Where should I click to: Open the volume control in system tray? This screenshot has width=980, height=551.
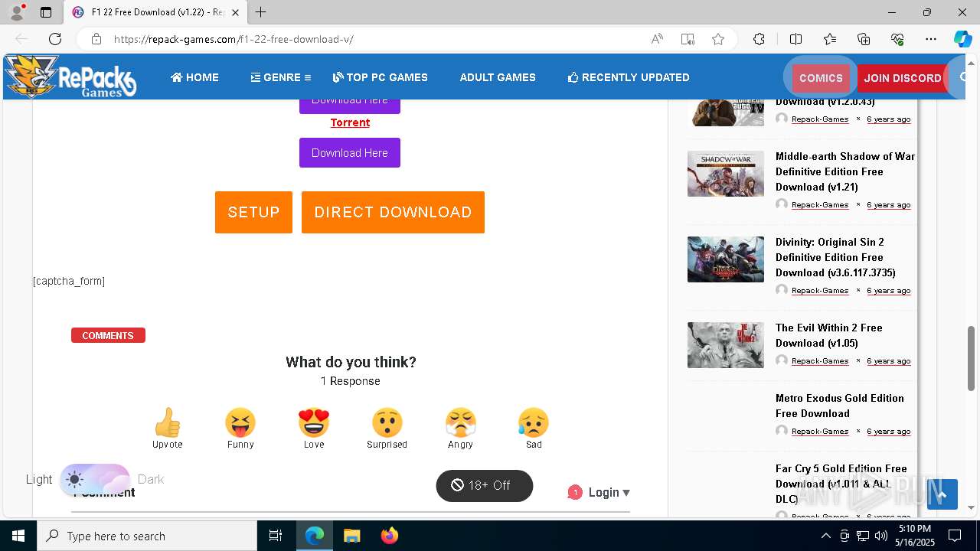pos(881,536)
